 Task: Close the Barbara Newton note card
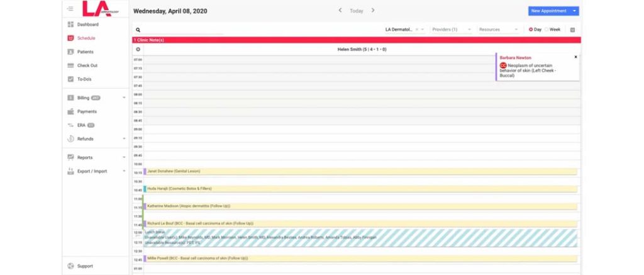pos(575,57)
